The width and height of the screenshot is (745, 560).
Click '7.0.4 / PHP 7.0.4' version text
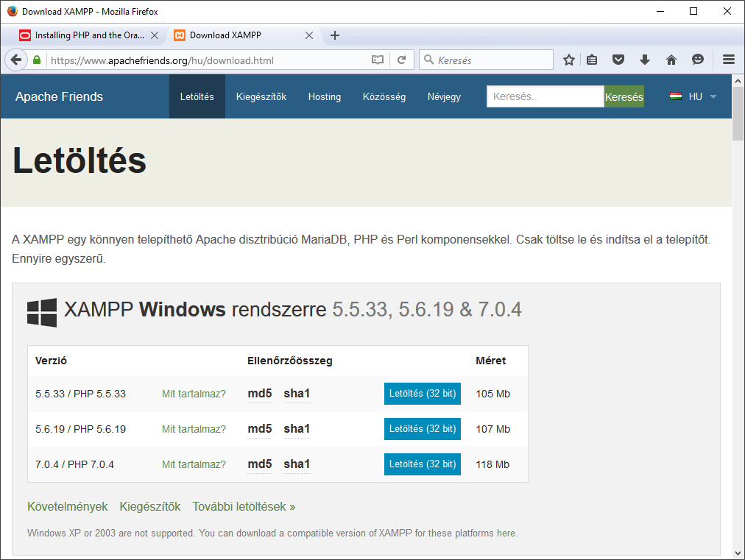(x=74, y=464)
